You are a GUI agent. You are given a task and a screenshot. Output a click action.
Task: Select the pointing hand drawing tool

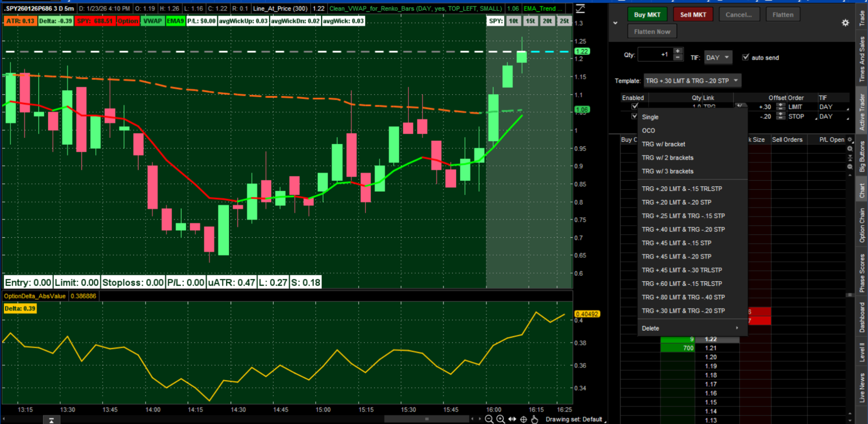click(x=535, y=419)
